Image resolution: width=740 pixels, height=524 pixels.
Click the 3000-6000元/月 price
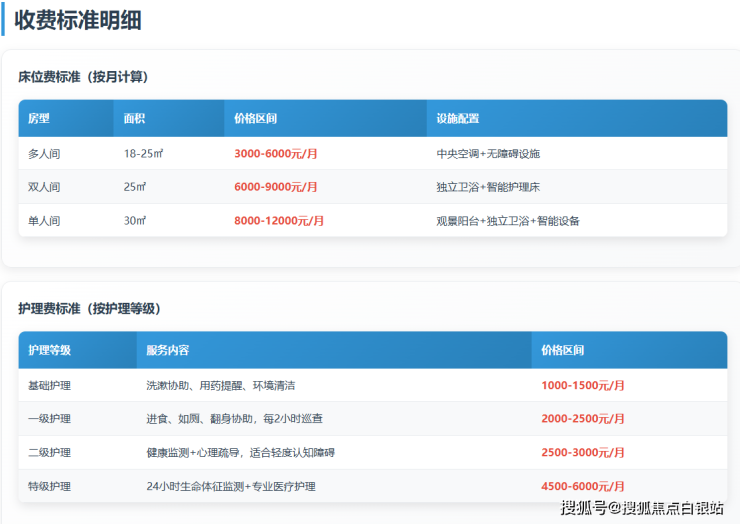276,154
